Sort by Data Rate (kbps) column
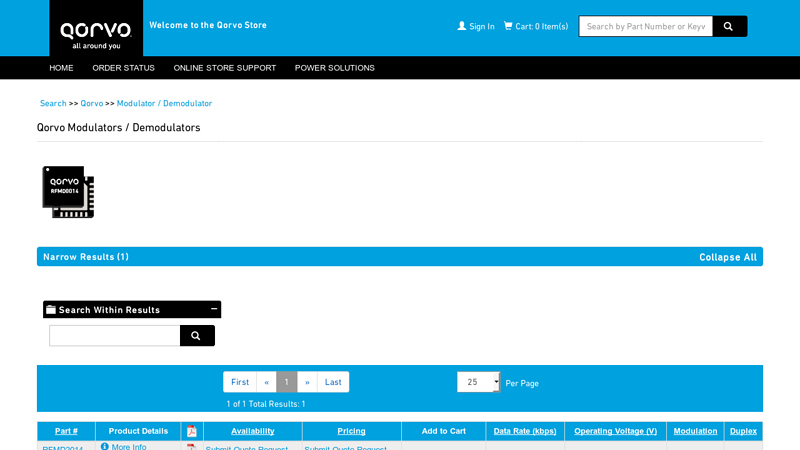 tap(525, 431)
